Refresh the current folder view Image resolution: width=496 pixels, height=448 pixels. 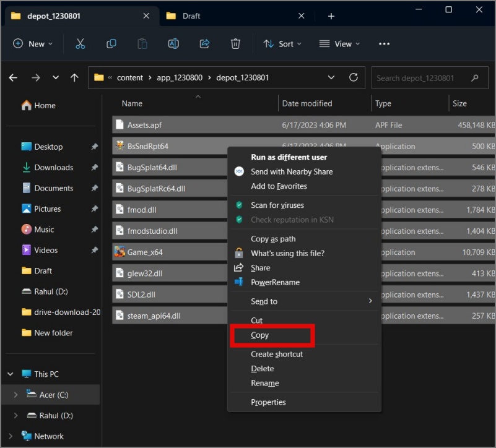pos(354,77)
